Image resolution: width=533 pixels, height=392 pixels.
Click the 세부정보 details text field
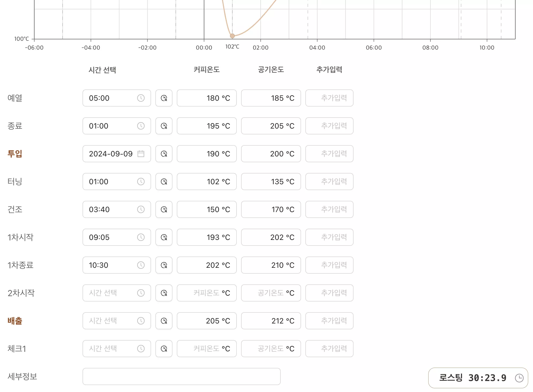182,376
